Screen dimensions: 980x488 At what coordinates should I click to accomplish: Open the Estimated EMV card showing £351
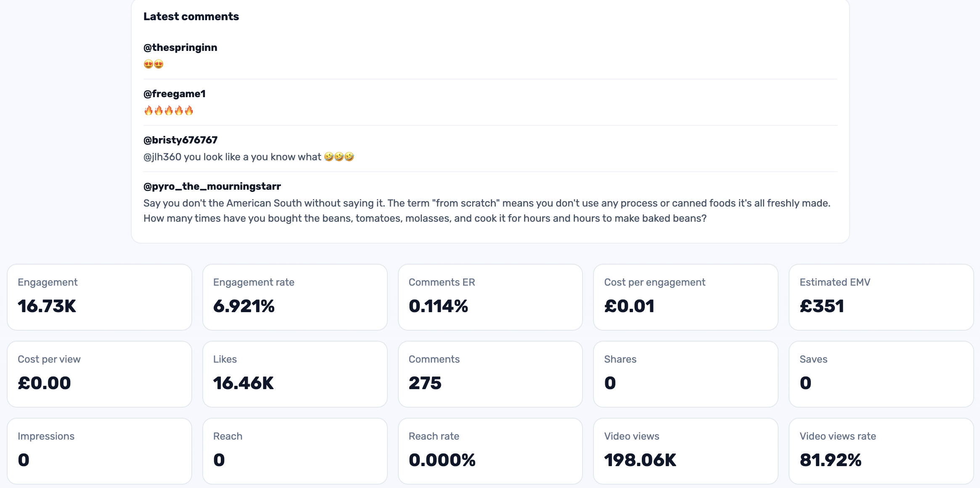tap(881, 297)
